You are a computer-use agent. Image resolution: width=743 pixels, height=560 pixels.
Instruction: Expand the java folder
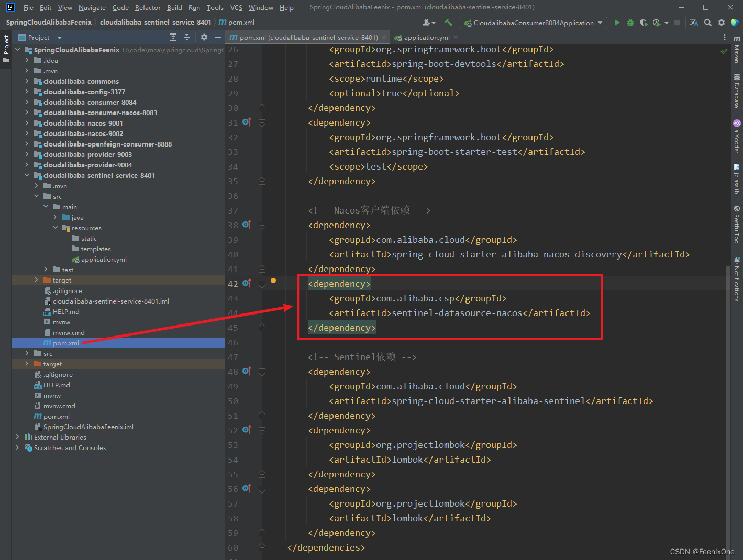click(55, 217)
